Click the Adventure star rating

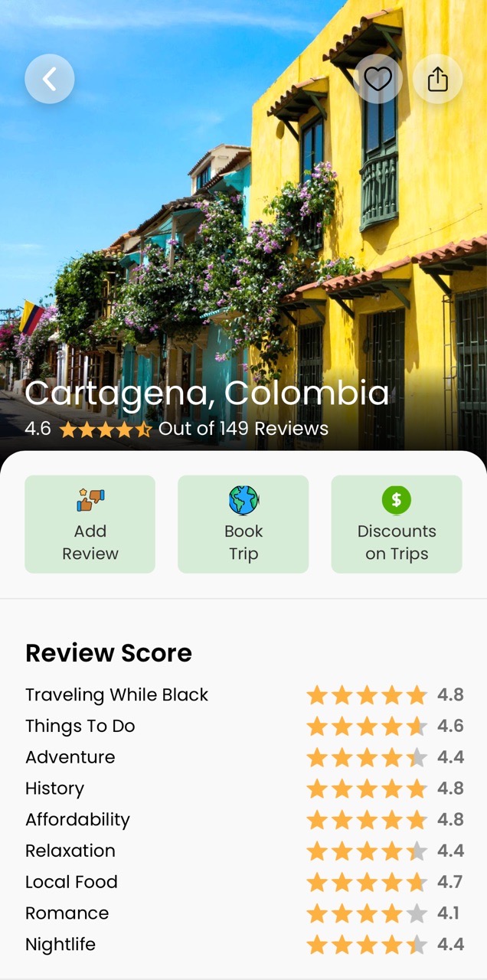click(x=367, y=758)
